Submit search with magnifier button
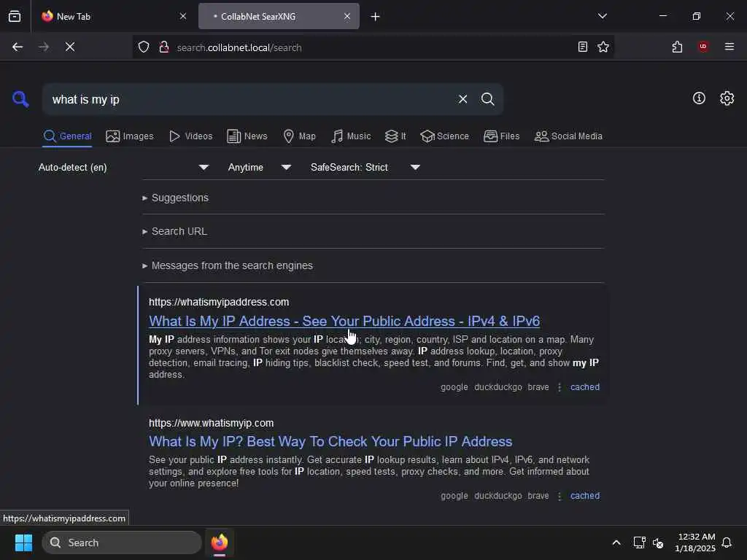This screenshot has width=747, height=560. 487,99
